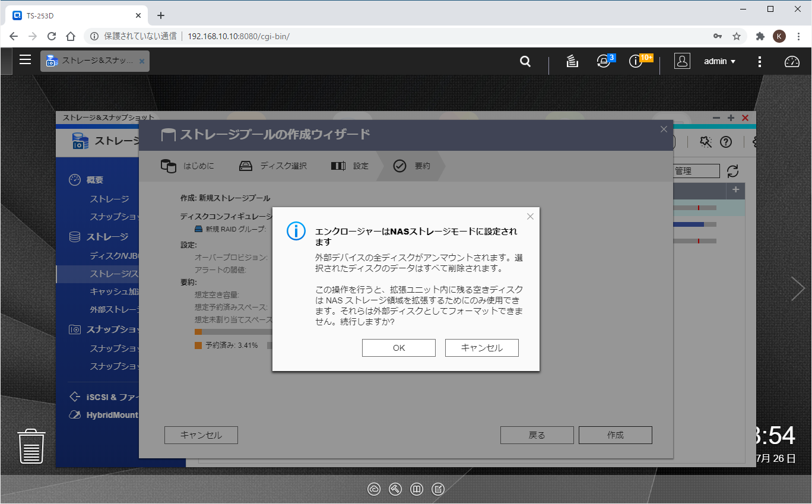Open the main menu hamburger icon
812x504 pixels.
pyautogui.click(x=24, y=61)
